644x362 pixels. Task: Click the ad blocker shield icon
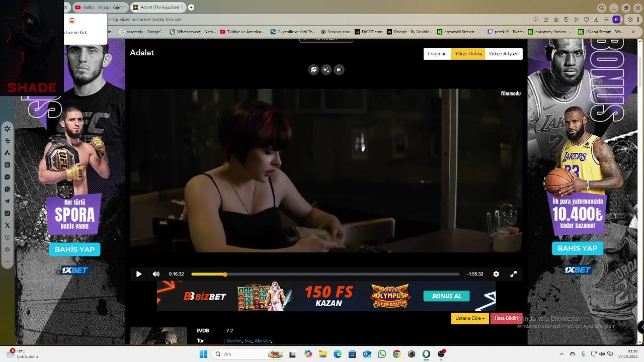pos(566,20)
